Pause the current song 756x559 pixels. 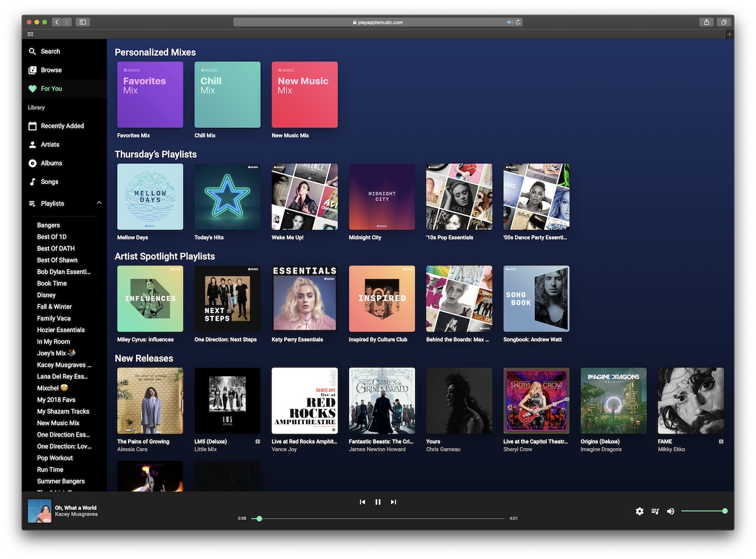pyautogui.click(x=378, y=502)
